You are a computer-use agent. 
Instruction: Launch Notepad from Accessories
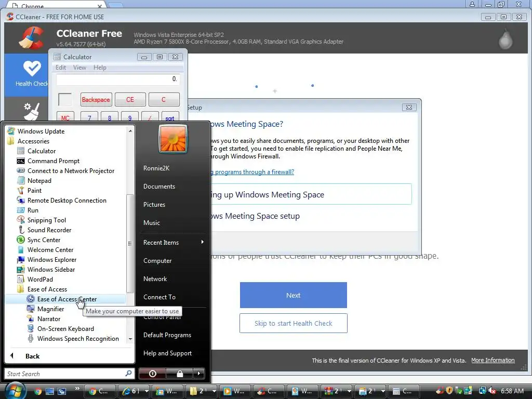(x=39, y=180)
